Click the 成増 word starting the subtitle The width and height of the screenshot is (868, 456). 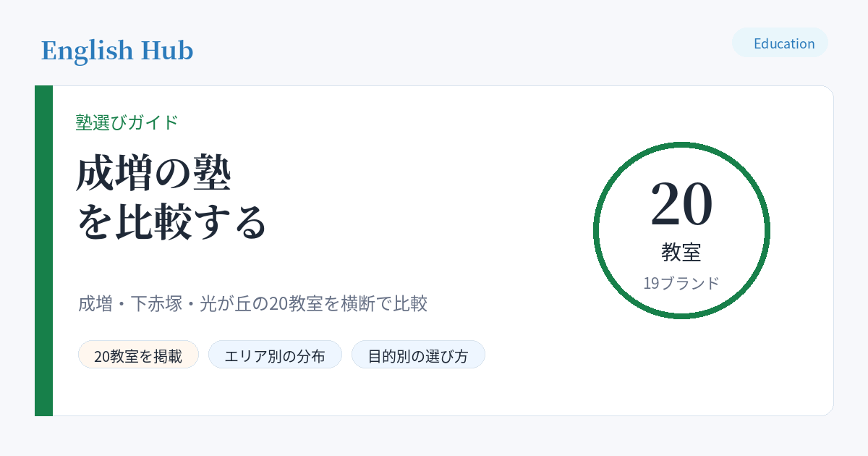pyautogui.click(x=95, y=303)
